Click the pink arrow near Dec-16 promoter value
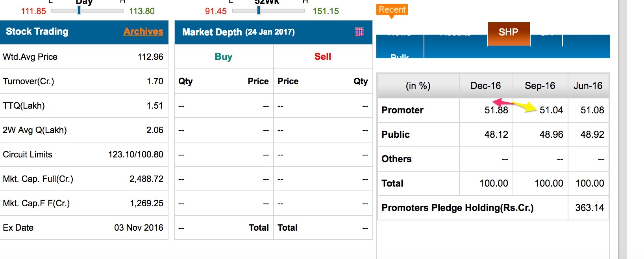644x259 pixels. click(502, 102)
